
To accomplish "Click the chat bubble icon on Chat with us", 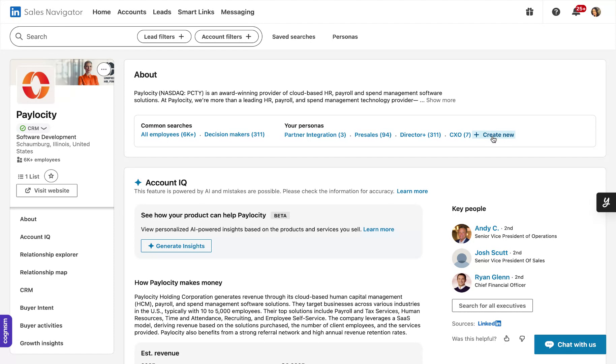I will (549, 344).
